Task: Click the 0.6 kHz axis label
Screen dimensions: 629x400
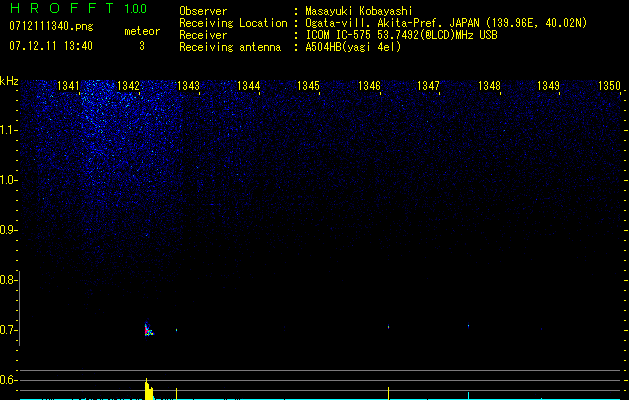Action: point(8,380)
